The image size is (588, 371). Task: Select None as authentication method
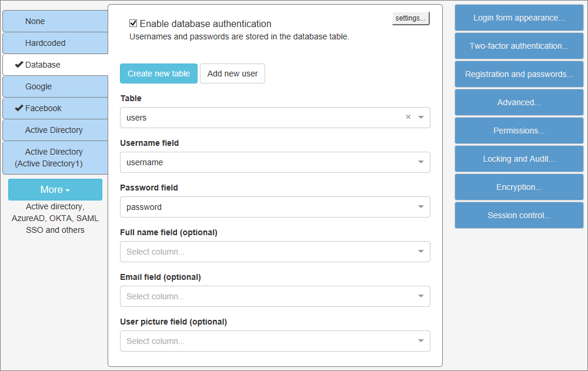coord(55,21)
